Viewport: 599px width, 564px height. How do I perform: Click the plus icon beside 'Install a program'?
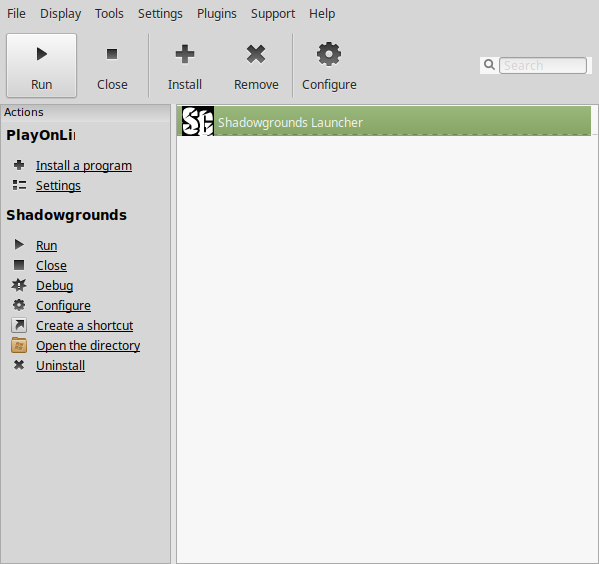click(x=19, y=165)
